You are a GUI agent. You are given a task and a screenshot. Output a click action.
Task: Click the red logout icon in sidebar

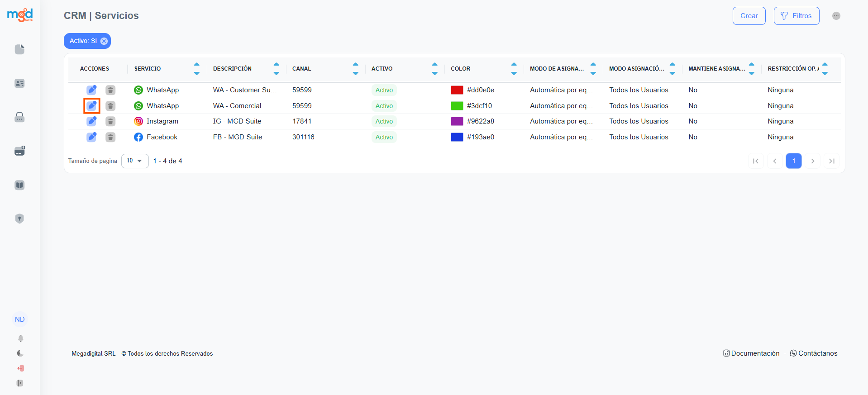tap(20, 368)
